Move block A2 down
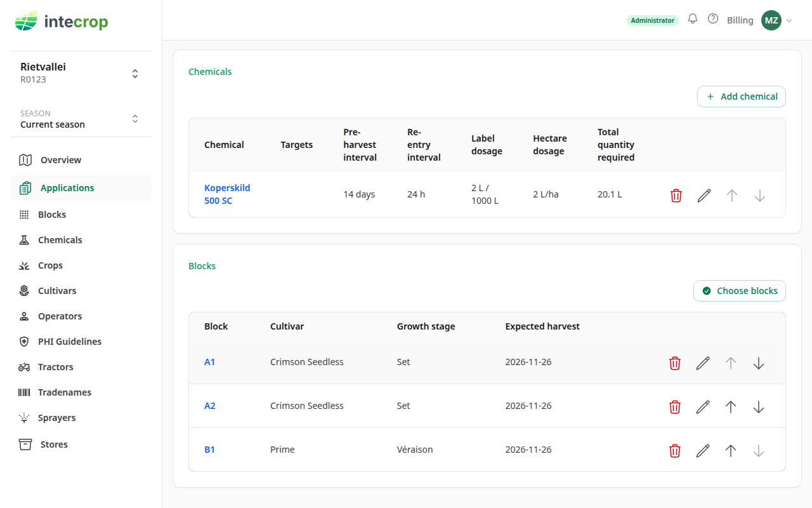812x508 pixels. [x=759, y=407]
